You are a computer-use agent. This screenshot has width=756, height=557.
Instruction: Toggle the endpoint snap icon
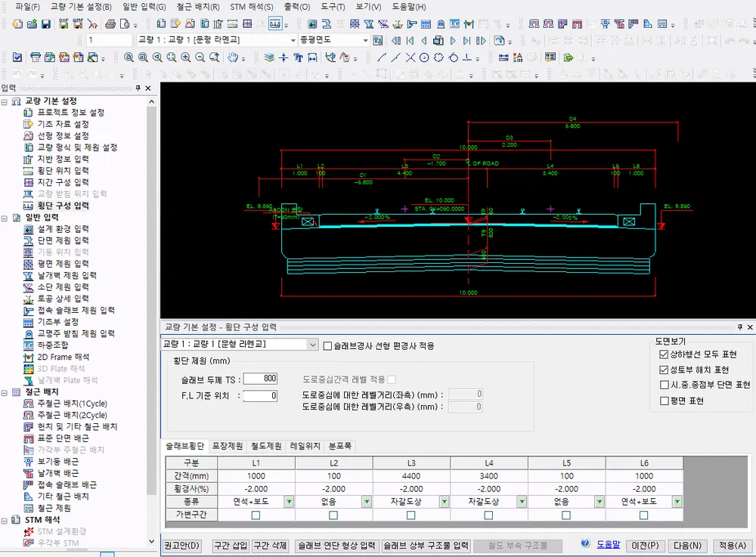381,57
